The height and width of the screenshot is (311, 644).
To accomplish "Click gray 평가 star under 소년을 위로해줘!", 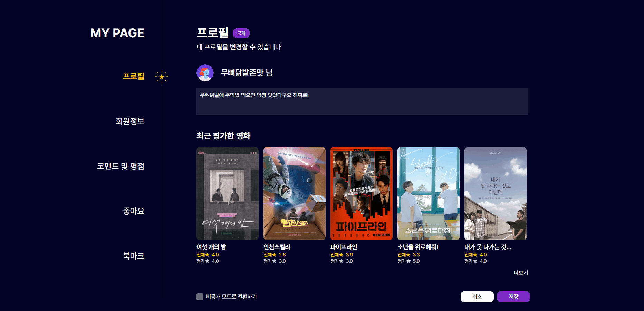I will [x=408, y=261].
